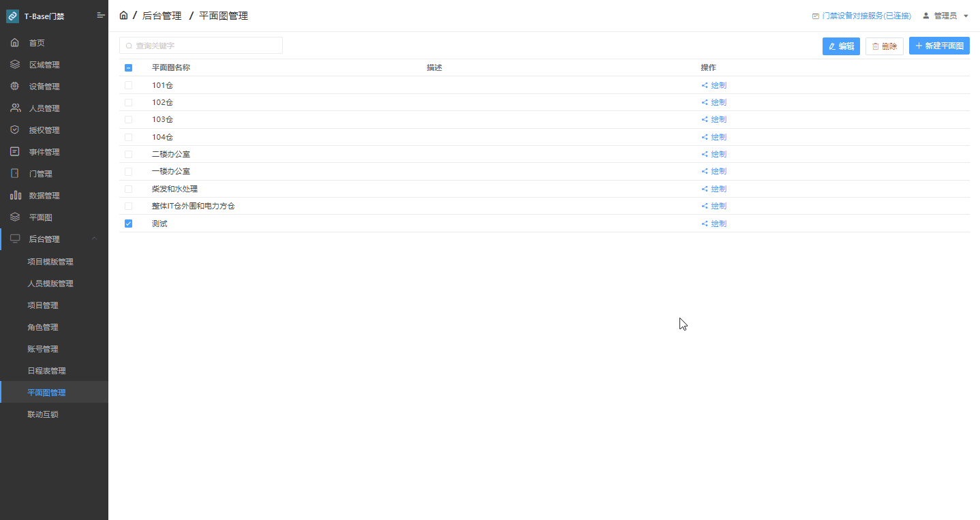Focus the 查询关键字 search field
The height and width of the screenshot is (520, 980).
201,46
